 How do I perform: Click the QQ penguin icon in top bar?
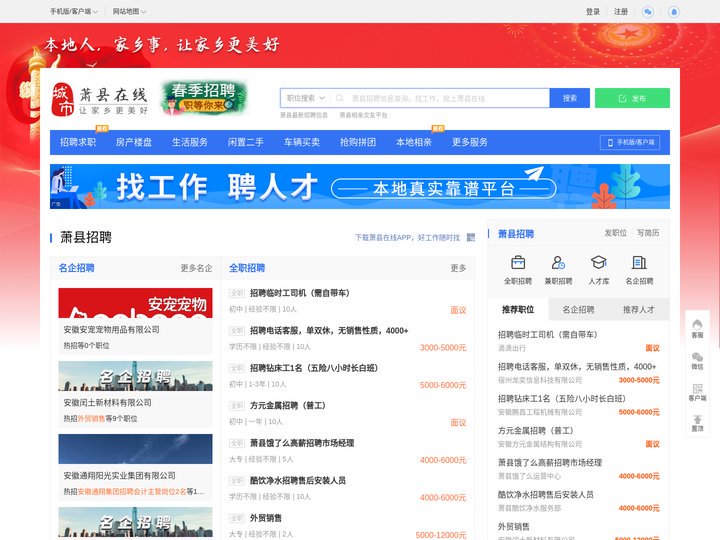click(674, 11)
